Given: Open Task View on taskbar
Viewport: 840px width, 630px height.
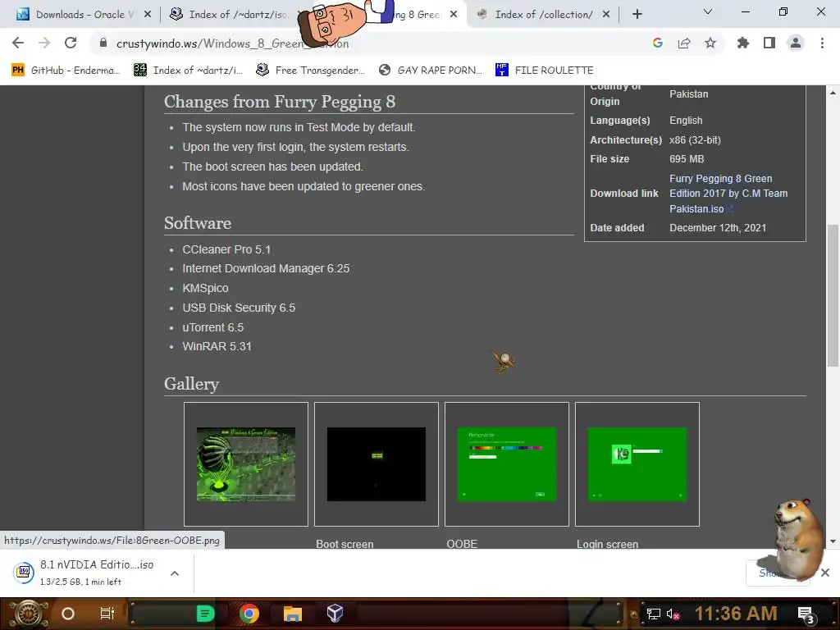Looking at the screenshot, I should [107, 614].
